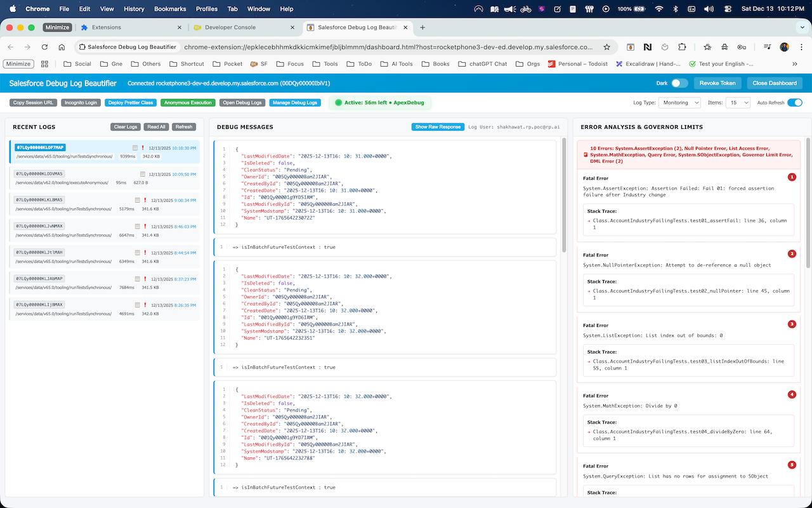The image size is (812, 508).
Task: Open the browser extensions puzzle icon
Action: (x=682, y=47)
